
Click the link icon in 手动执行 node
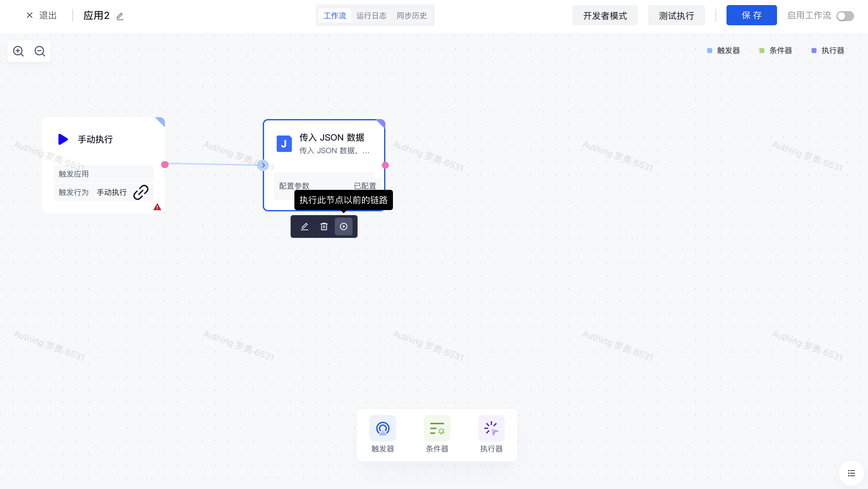[141, 192]
